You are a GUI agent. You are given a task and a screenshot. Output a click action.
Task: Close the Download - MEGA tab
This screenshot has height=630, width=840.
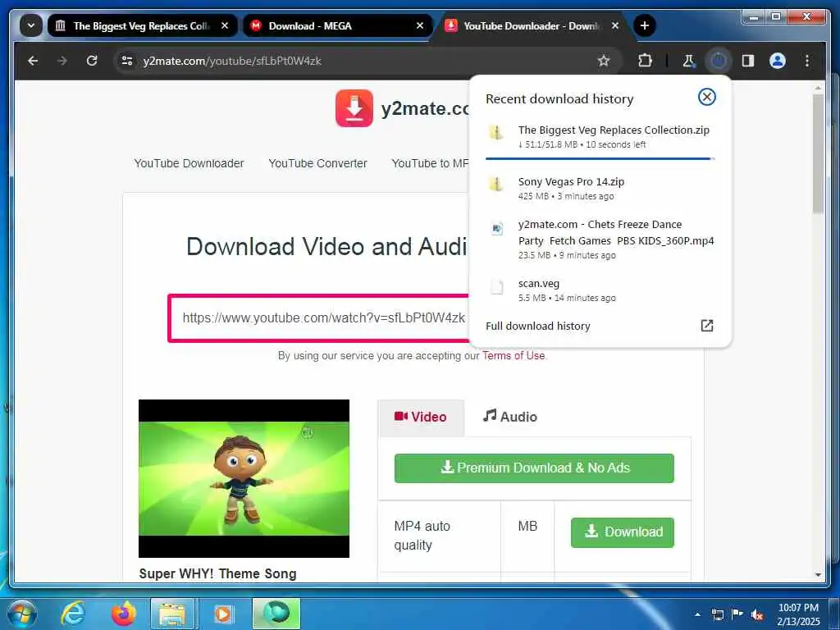click(420, 25)
